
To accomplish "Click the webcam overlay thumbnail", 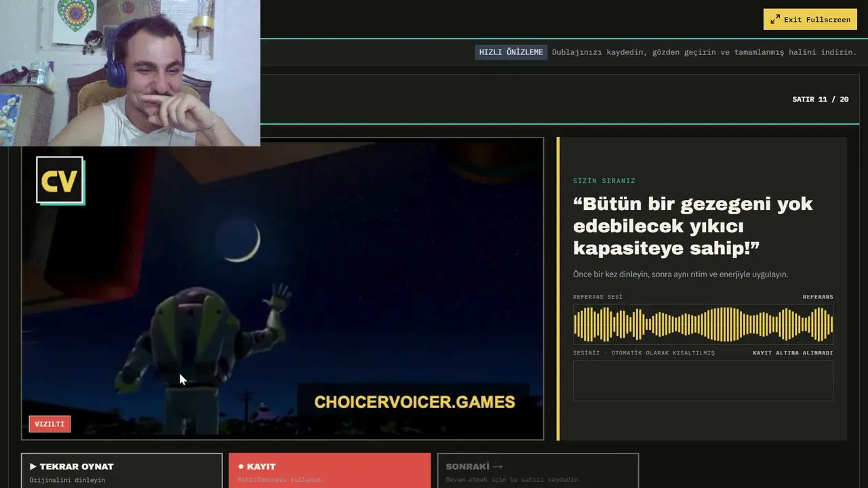I will coord(130,73).
